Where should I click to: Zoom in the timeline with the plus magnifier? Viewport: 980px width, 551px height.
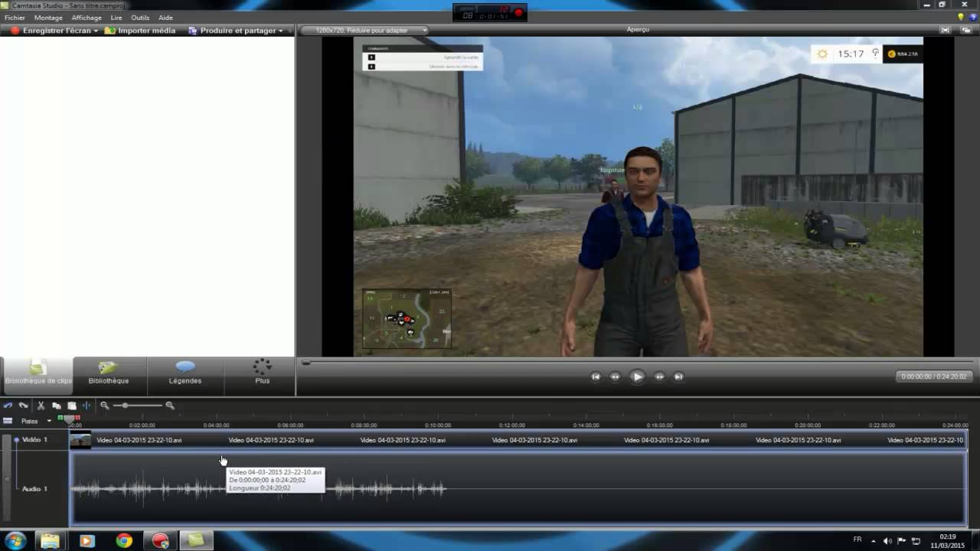click(x=170, y=406)
